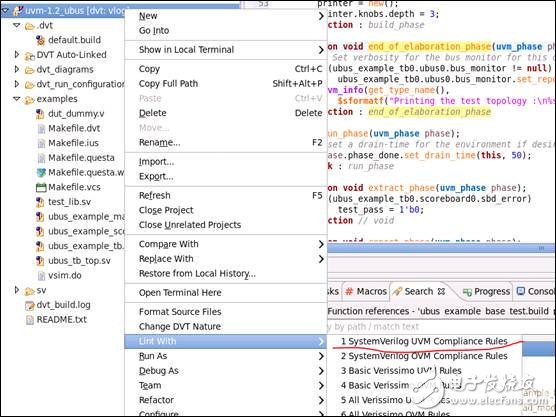556x417 pixels.
Task: Choose Replace With menu entry
Action: click(x=226, y=259)
